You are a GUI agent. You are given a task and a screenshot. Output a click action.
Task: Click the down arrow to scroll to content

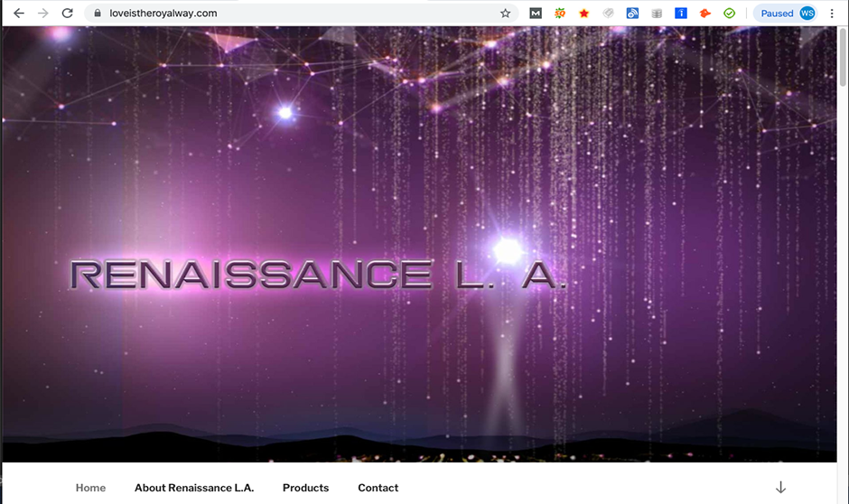click(780, 487)
